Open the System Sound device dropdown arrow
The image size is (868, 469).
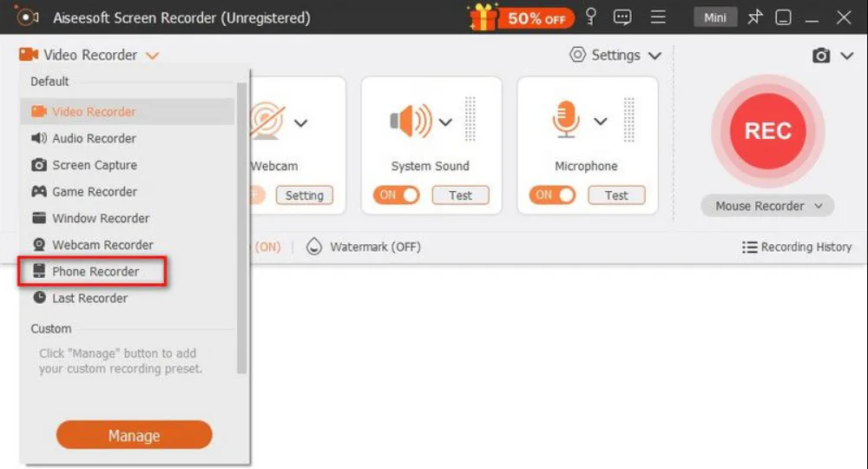pos(445,122)
